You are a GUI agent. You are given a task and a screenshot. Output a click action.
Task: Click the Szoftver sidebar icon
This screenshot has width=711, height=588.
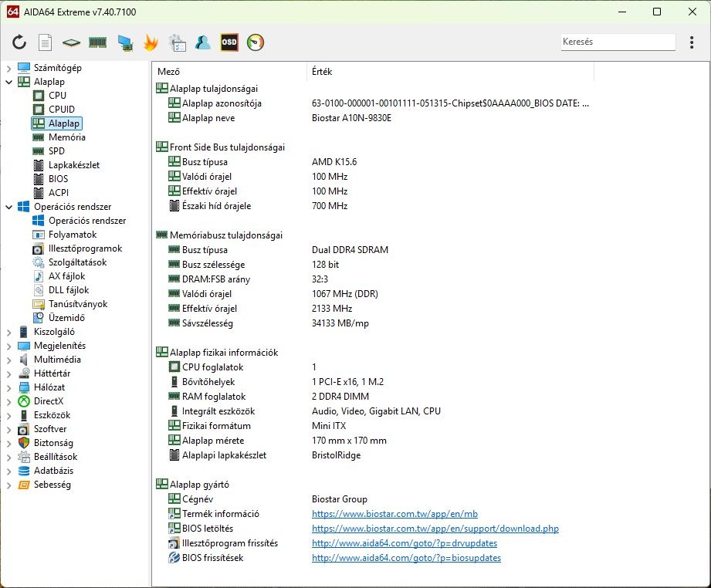[24, 429]
